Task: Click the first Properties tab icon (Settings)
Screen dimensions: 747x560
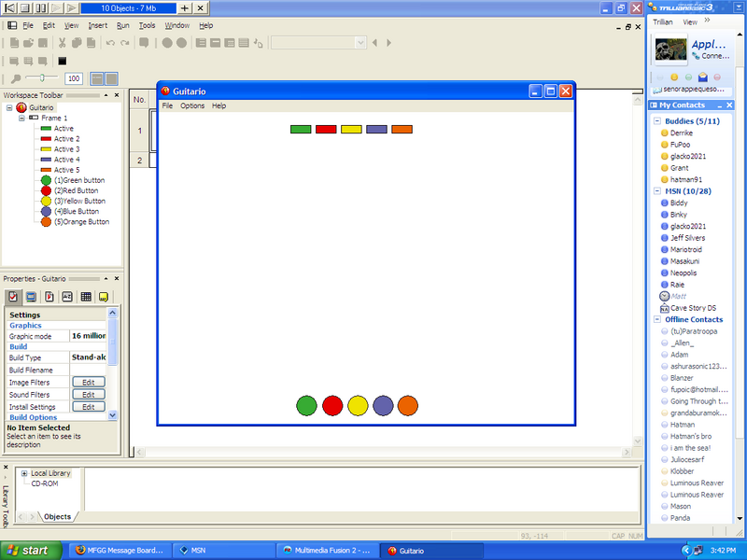Action: tap(12, 296)
